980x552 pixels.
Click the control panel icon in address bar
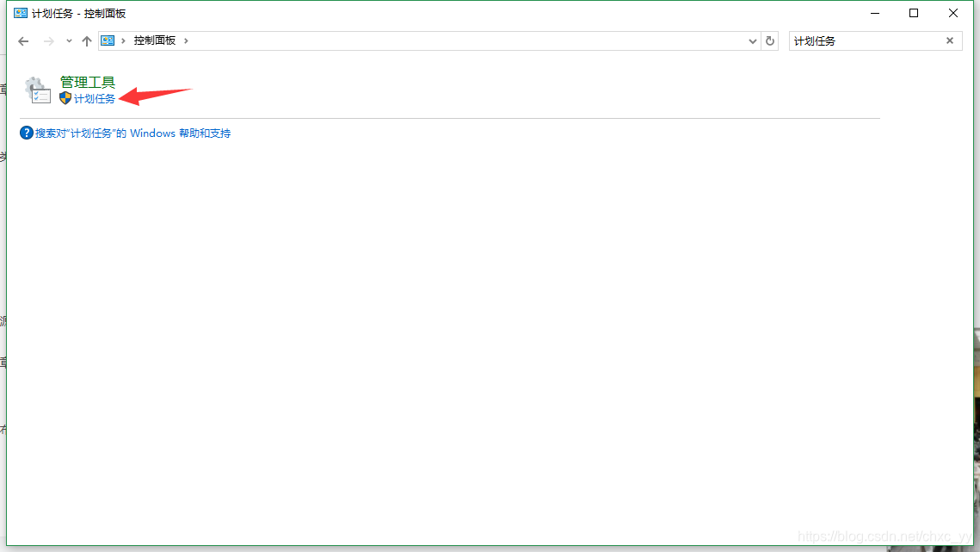pos(108,40)
